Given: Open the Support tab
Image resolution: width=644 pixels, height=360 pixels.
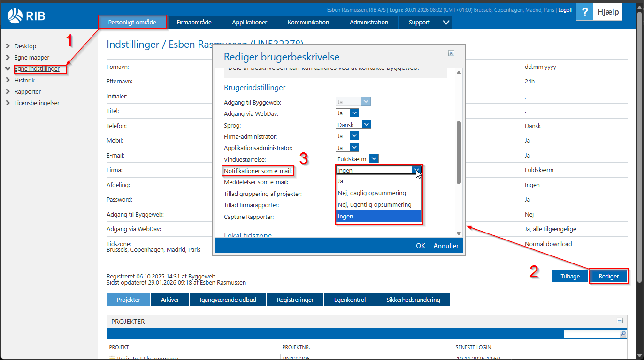Looking at the screenshot, I should point(419,22).
